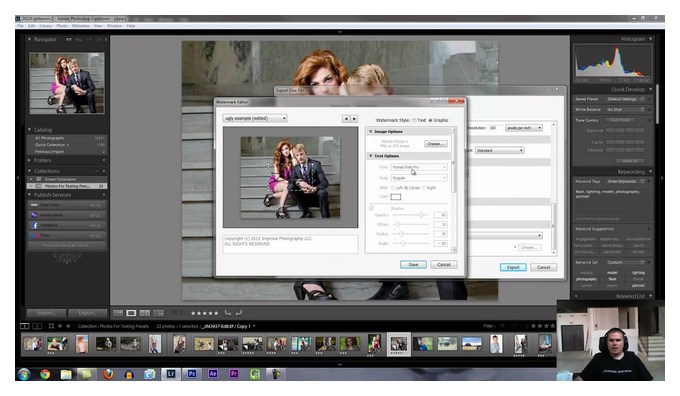Select Graphic watermark style radio button
The image size is (680, 396).
tap(430, 120)
